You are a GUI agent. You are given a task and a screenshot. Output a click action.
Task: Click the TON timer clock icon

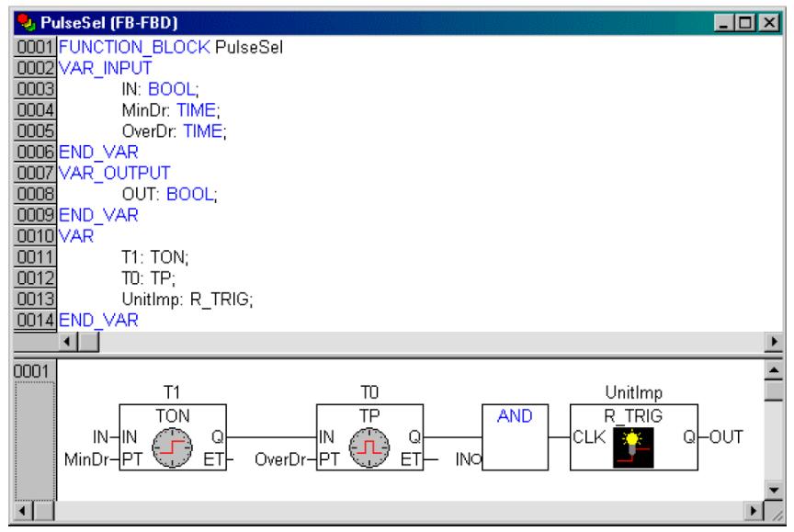[x=172, y=447]
